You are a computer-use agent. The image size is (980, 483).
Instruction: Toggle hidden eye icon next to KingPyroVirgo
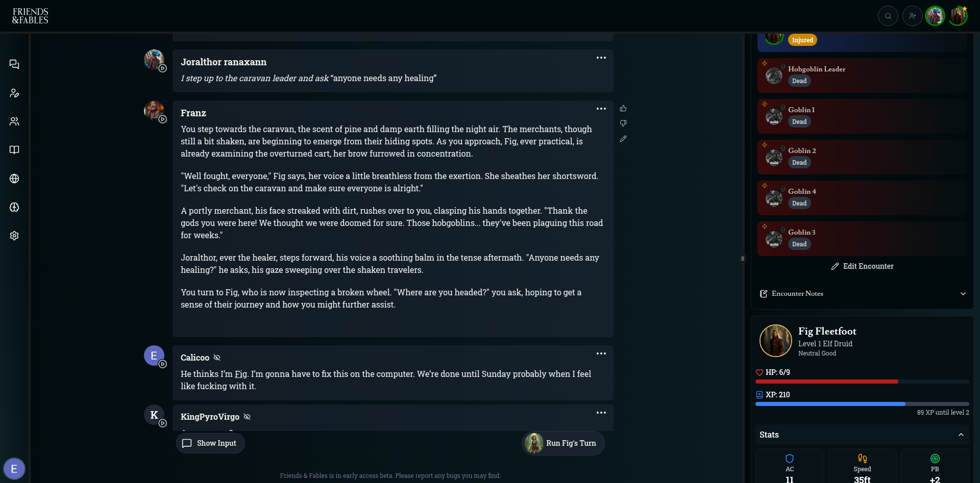tap(247, 417)
